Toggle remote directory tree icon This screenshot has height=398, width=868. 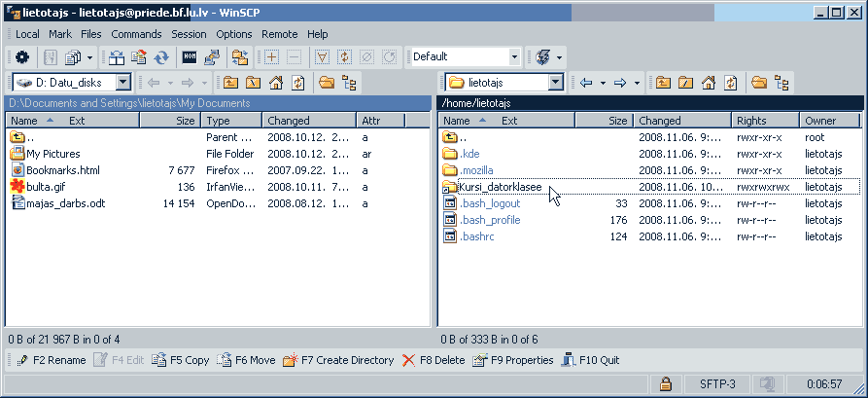pyautogui.click(x=781, y=83)
